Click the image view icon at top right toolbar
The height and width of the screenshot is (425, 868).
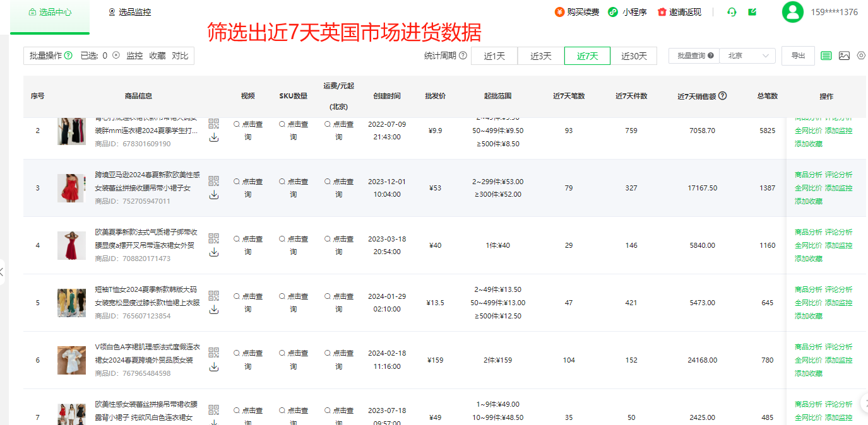(845, 55)
